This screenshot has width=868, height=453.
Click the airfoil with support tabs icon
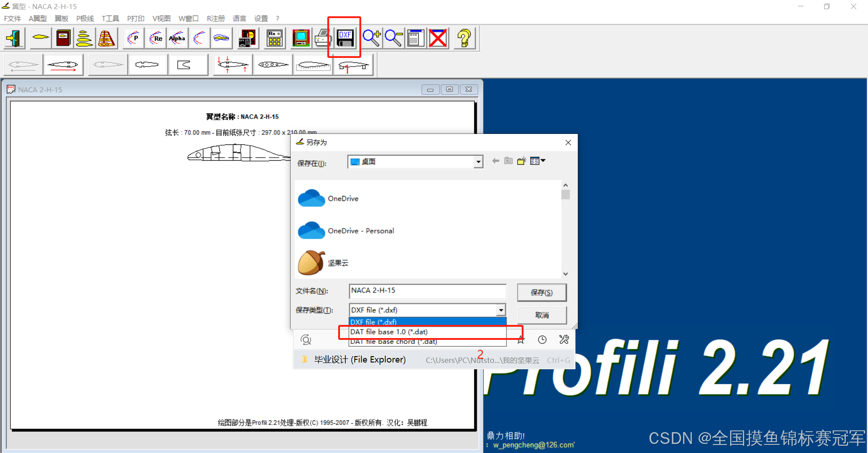[x=353, y=65]
